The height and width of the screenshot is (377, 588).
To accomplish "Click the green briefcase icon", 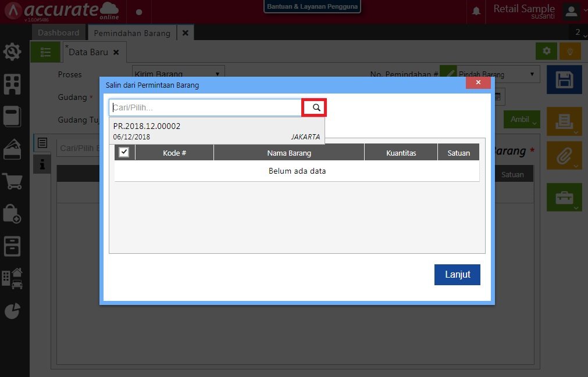I will tap(564, 198).
